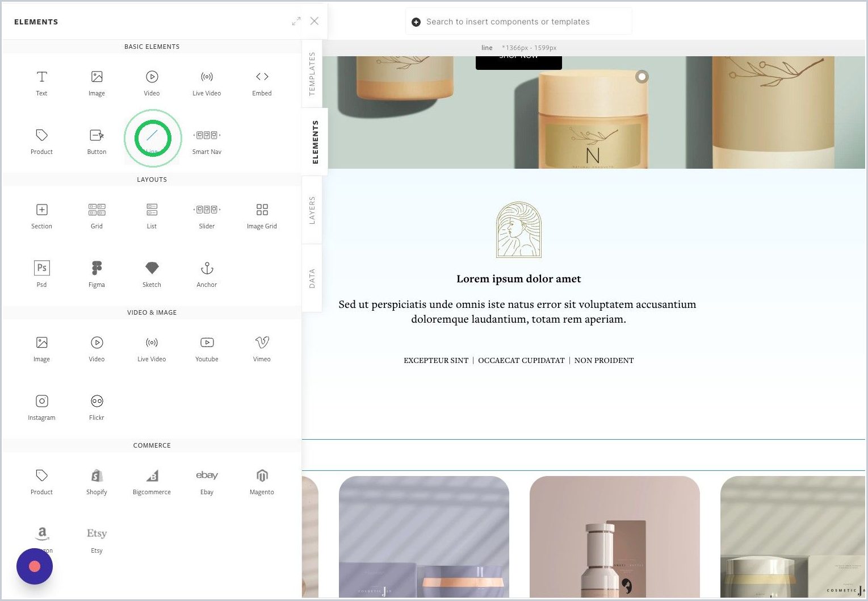The width and height of the screenshot is (868, 601).
Task: Switch to the Templates side tab
Action: click(x=312, y=74)
